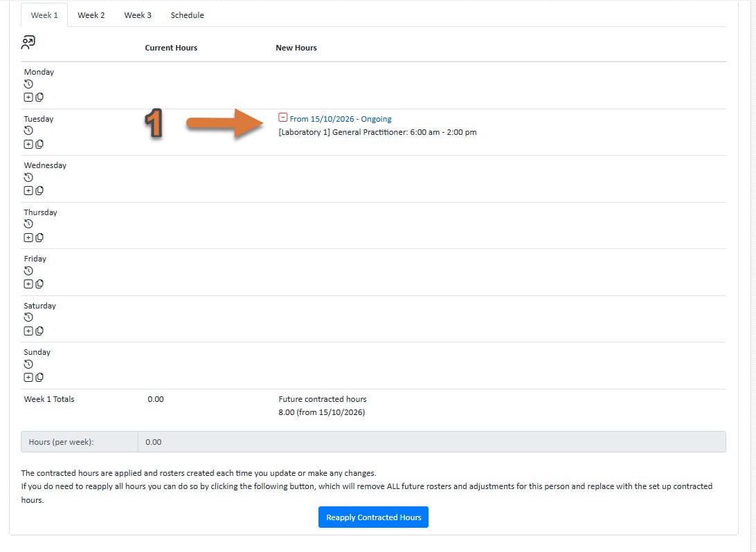
Task: Click the Hours (per week) value field
Action: (x=431, y=442)
